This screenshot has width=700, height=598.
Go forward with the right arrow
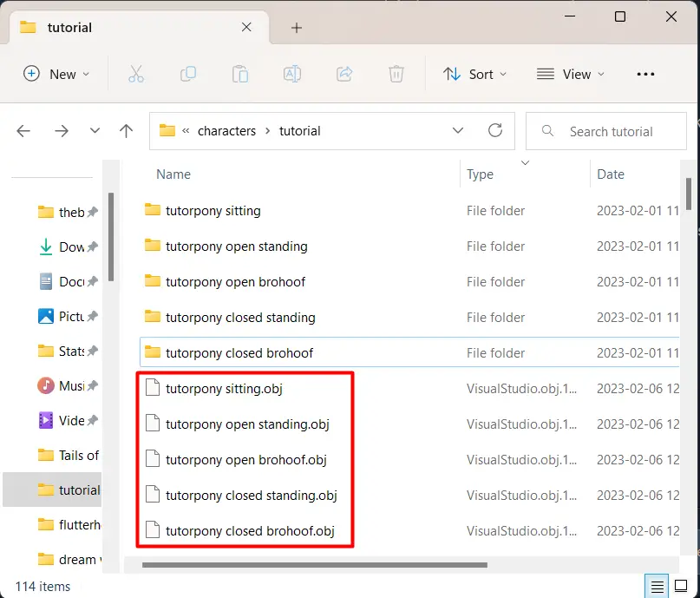pos(62,131)
